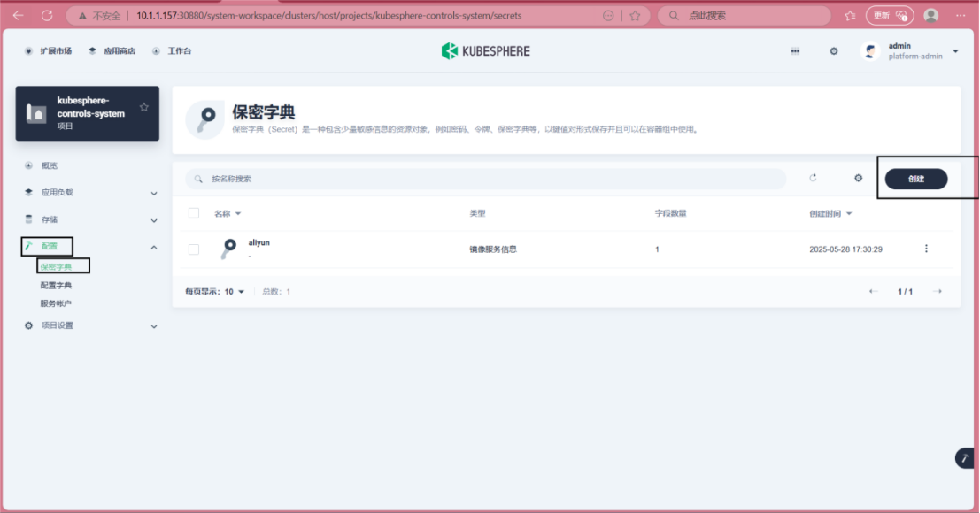Open the browser favorites list icon
This screenshot has height=513, width=980.
(850, 16)
